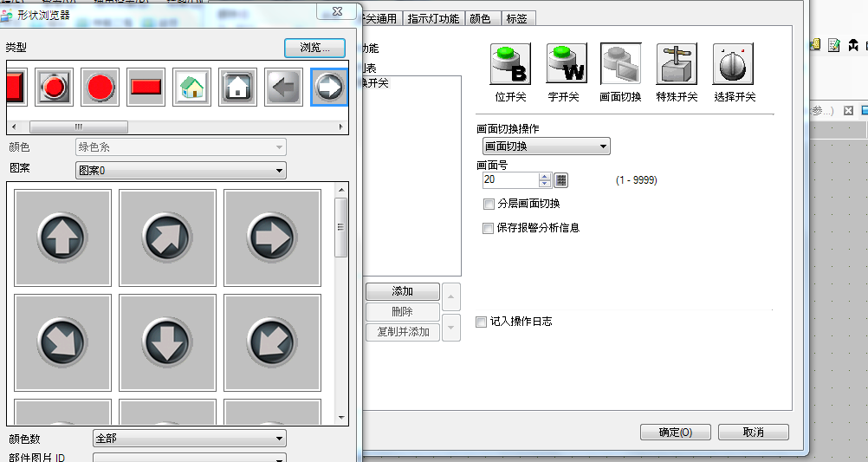868x462 pixels.
Task: Select the 选择开关 selector switch icon
Action: click(x=734, y=64)
